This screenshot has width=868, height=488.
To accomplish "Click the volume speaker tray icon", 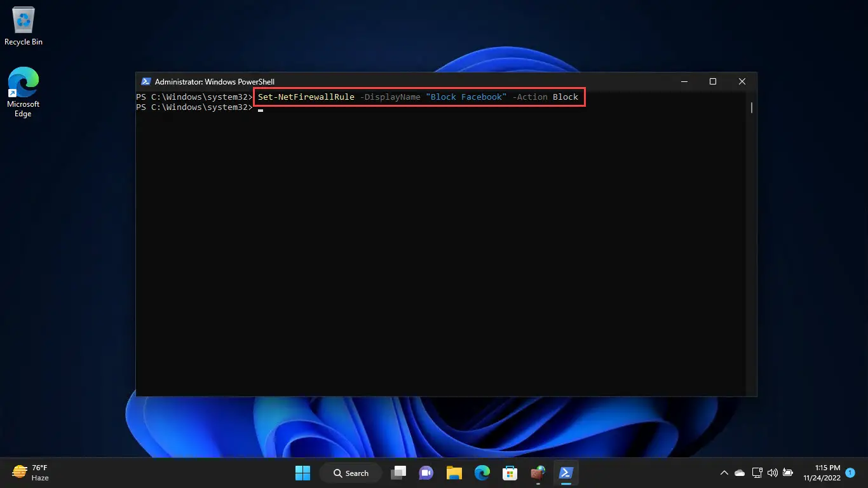I will (x=773, y=473).
